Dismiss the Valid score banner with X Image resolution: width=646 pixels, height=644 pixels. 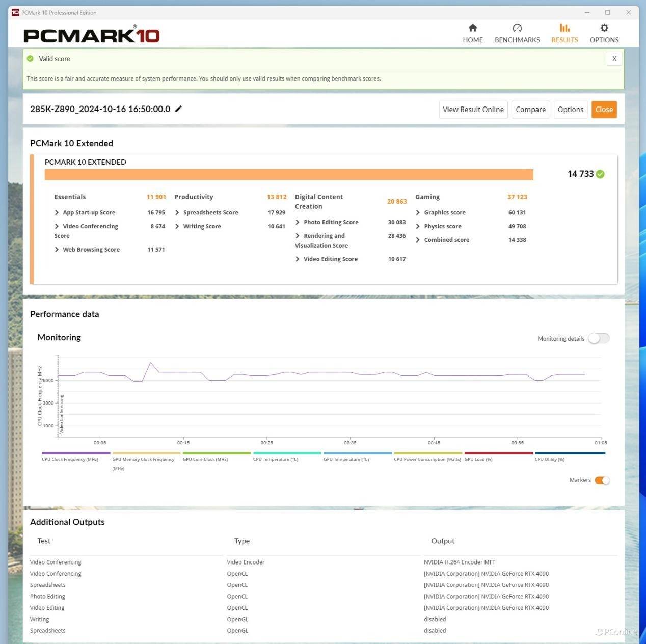[614, 59]
